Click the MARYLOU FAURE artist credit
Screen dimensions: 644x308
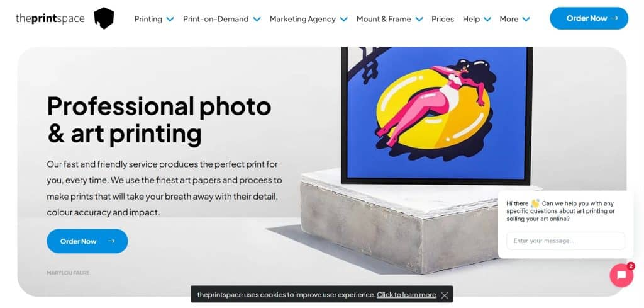(68, 273)
